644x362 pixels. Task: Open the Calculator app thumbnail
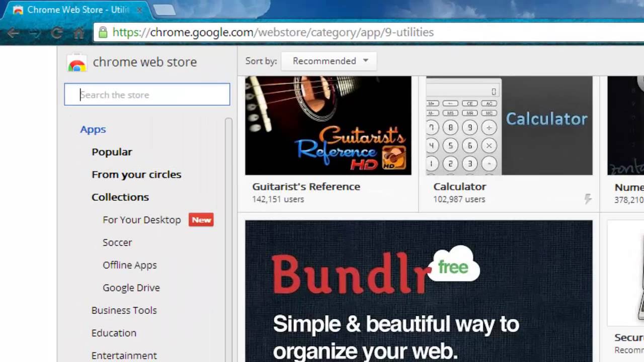tap(509, 126)
